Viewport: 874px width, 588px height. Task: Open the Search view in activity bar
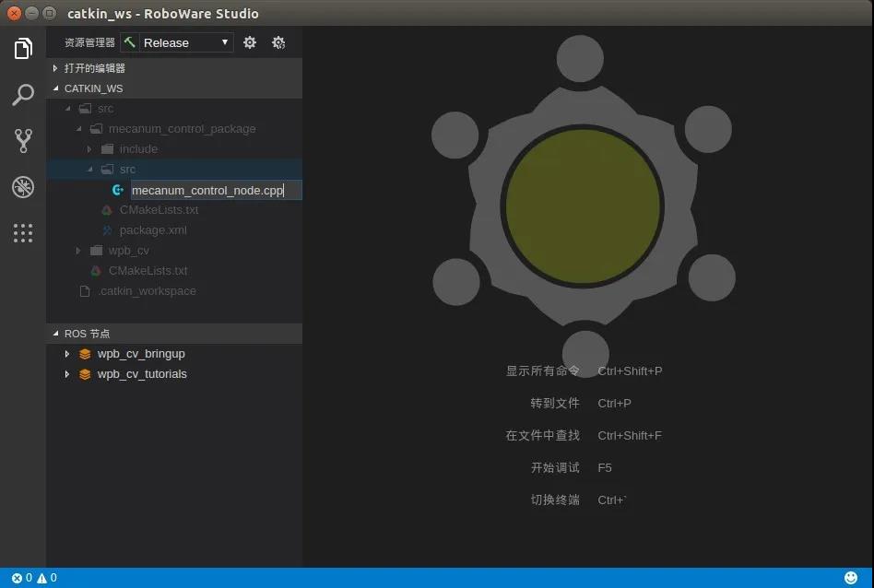point(23,95)
